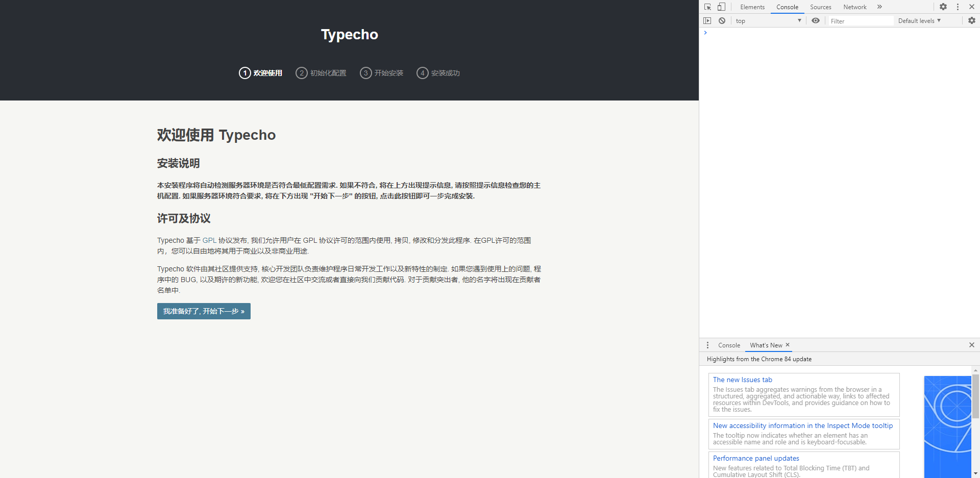Switch to the Network tab
Image resolution: width=980 pixels, height=478 pixels.
pos(855,7)
